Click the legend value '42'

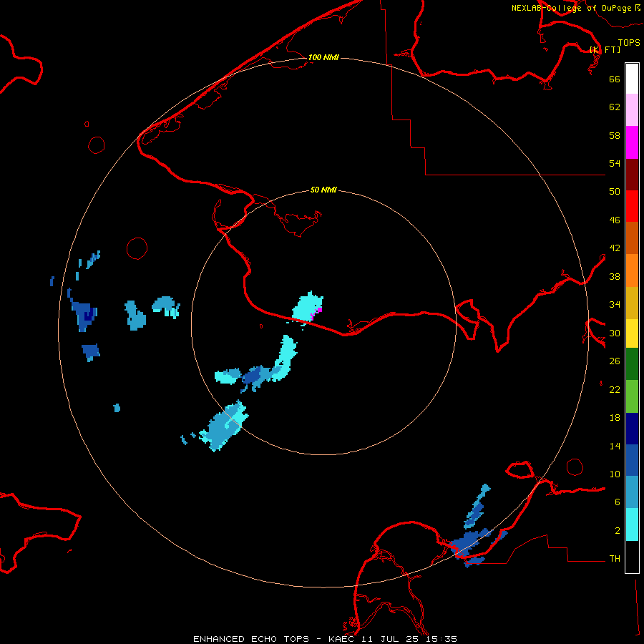pyautogui.click(x=615, y=248)
